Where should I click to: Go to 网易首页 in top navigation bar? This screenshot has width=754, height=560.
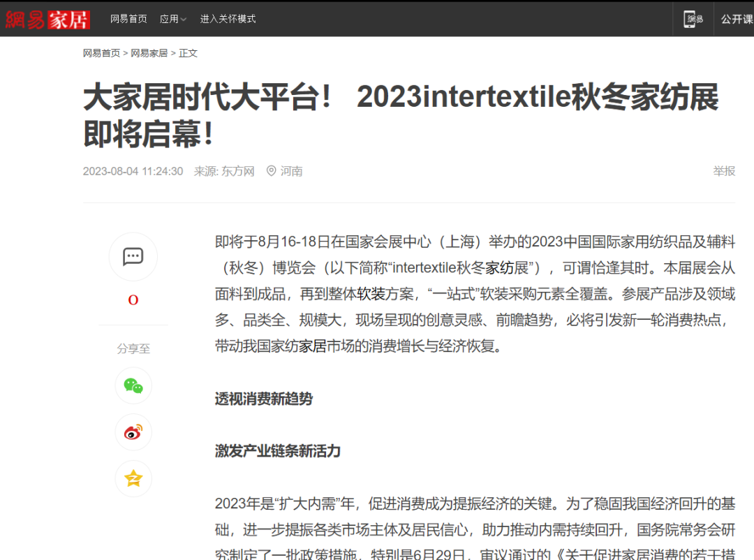click(128, 19)
